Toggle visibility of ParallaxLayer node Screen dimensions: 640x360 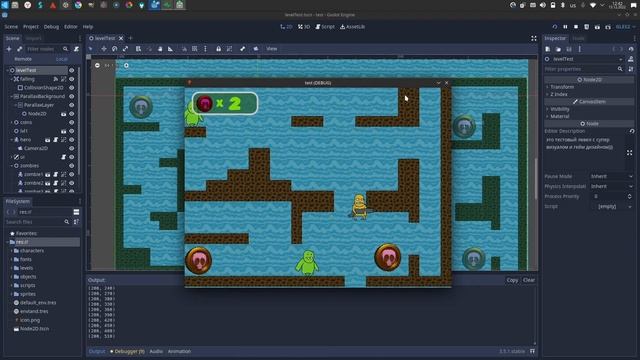click(x=72, y=105)
